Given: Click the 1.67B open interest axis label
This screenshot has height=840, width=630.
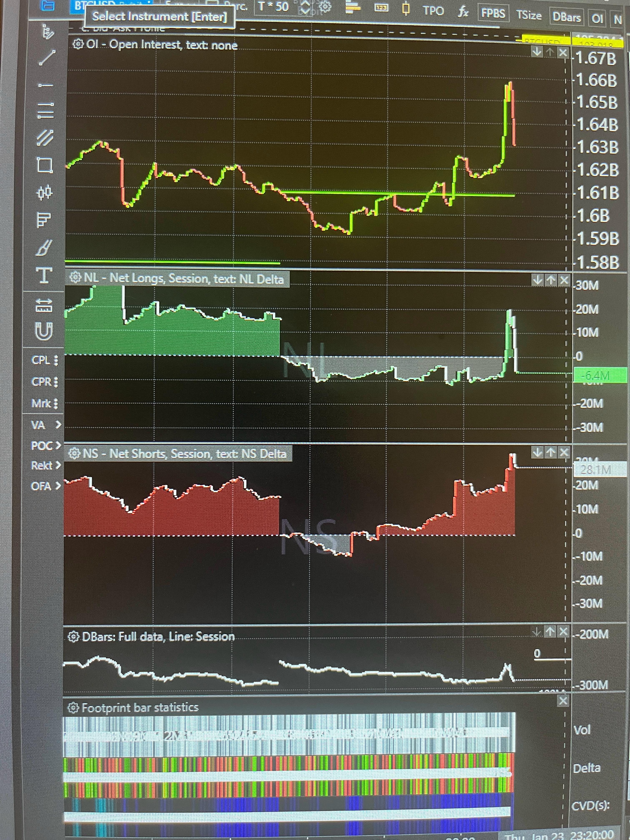Looking at the screenshot, I should [x=595, y=59].
